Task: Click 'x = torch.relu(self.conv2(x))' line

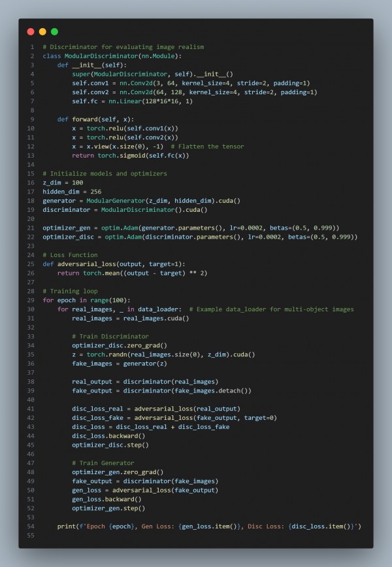Action: point(125,137)
